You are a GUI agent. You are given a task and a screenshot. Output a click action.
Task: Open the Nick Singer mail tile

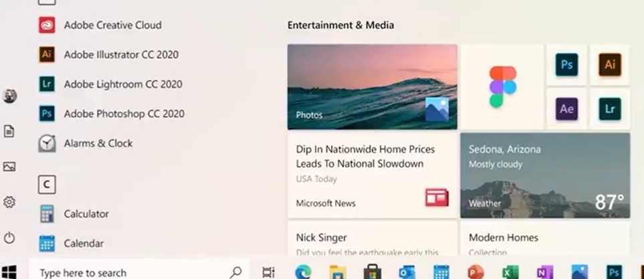click(372, 238)
